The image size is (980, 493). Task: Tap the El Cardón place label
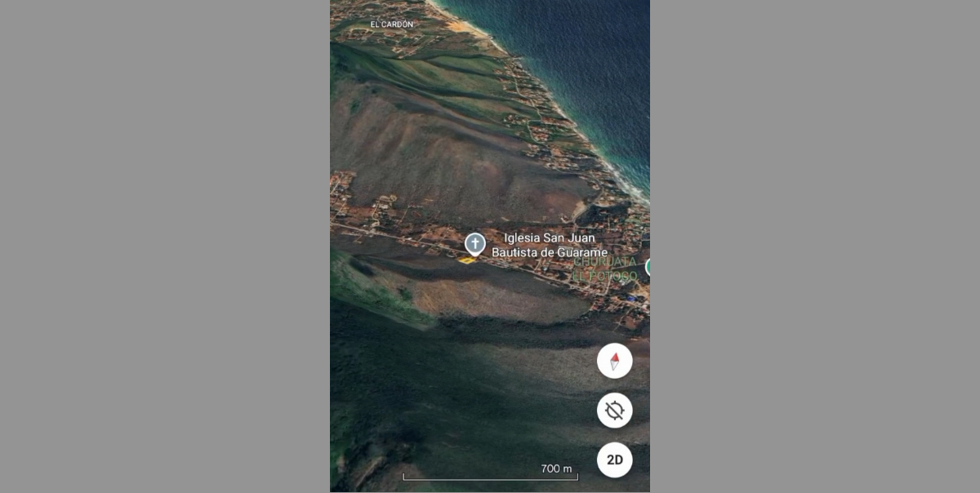pyautogui.click(x=391, y=24)
